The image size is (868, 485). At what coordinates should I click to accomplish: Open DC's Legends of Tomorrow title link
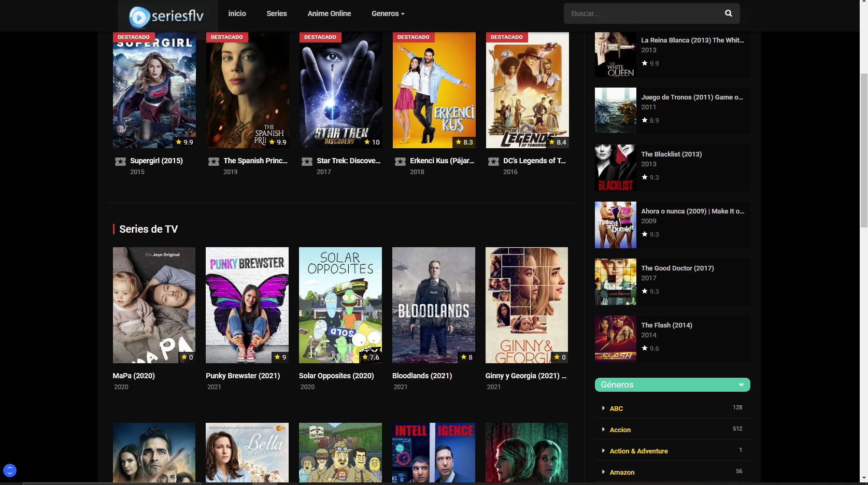pos(535,161)
